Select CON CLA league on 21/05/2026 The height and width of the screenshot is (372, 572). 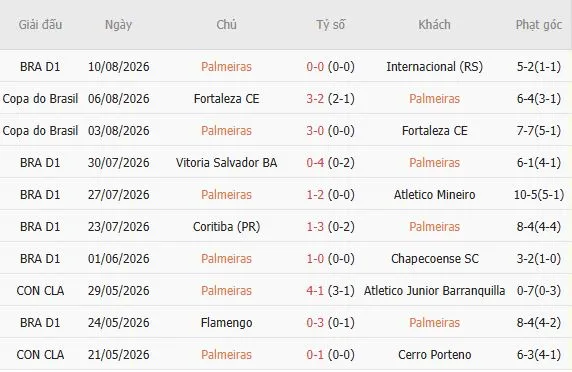40,355
